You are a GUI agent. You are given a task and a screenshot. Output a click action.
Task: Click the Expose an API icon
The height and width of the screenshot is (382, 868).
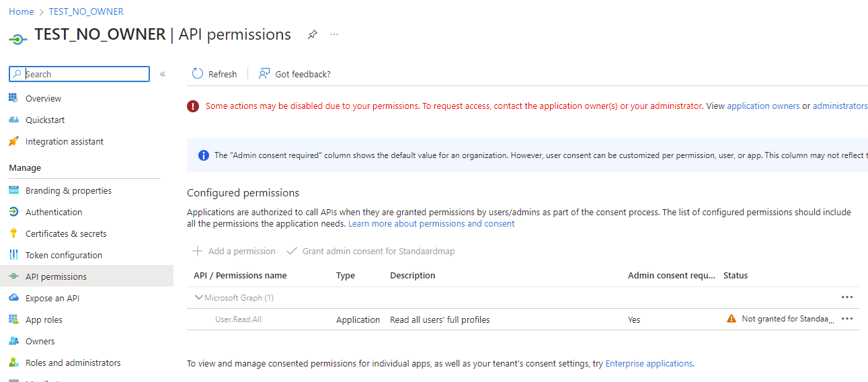pos(13,298)
